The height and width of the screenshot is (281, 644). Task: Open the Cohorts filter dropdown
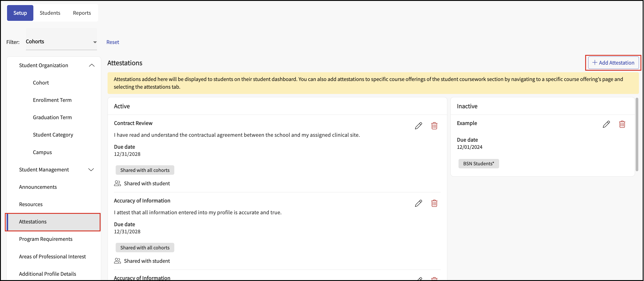[x=61, y=42]
